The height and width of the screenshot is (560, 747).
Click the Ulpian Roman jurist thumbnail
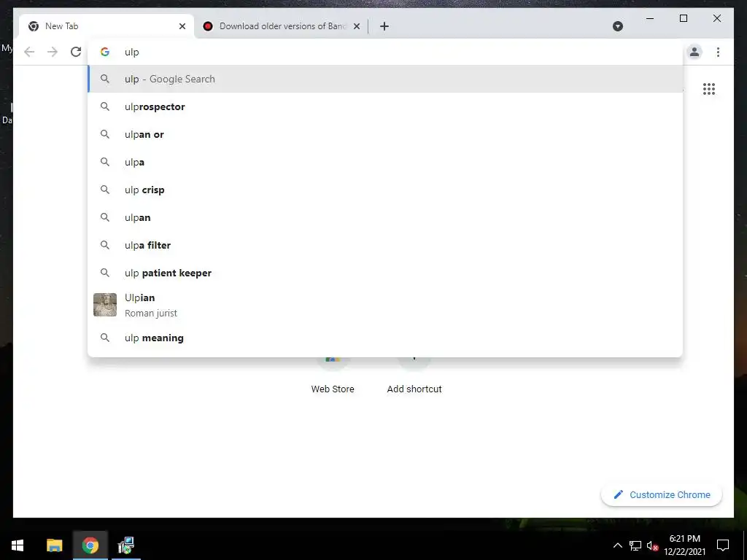[105, 305]
